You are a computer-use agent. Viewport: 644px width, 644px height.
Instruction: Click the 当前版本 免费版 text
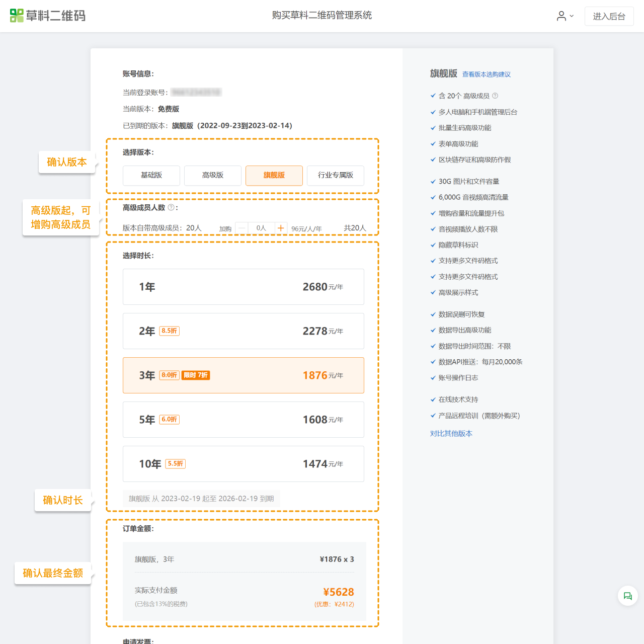[151, 109]
